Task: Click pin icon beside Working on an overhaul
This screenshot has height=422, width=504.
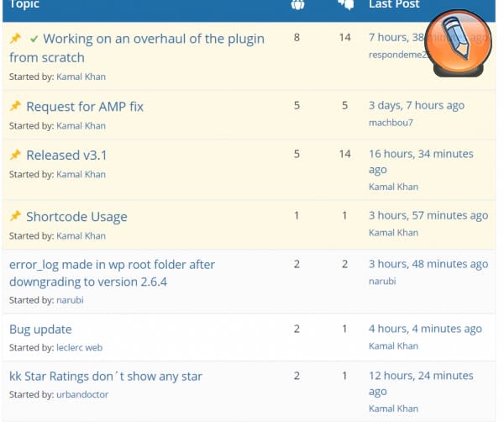Action: click(x=15, y=39)
